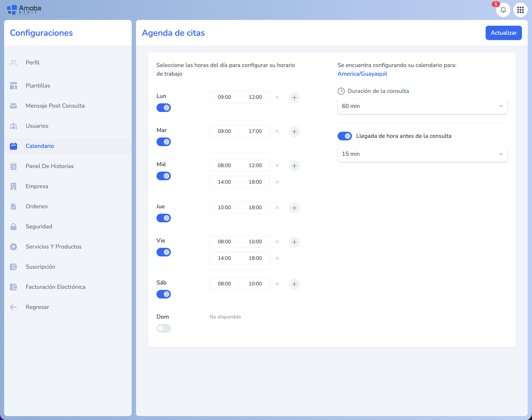This screenshot has height=420, width=532.
Task: Open the apps grid menu top right
Action: [x=521, y=10]
